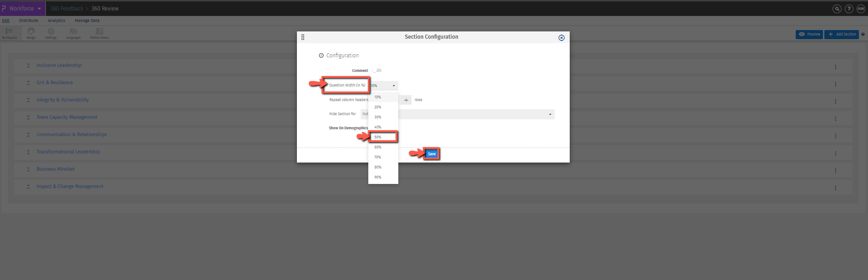Open the Team Capacity Management link
The height and width of the screenshot is (280, 868).
pyautogui.click(x=67, y=117)
